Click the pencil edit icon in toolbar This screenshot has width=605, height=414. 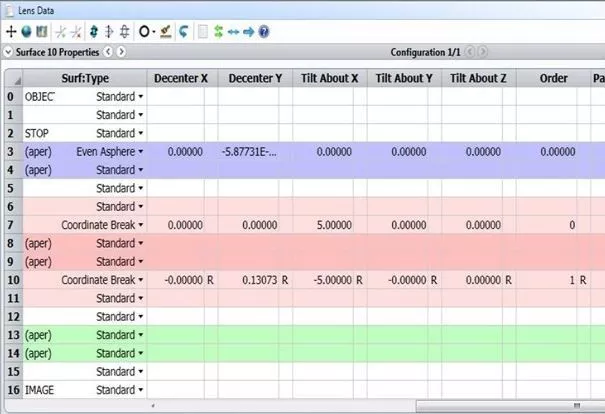164,32
